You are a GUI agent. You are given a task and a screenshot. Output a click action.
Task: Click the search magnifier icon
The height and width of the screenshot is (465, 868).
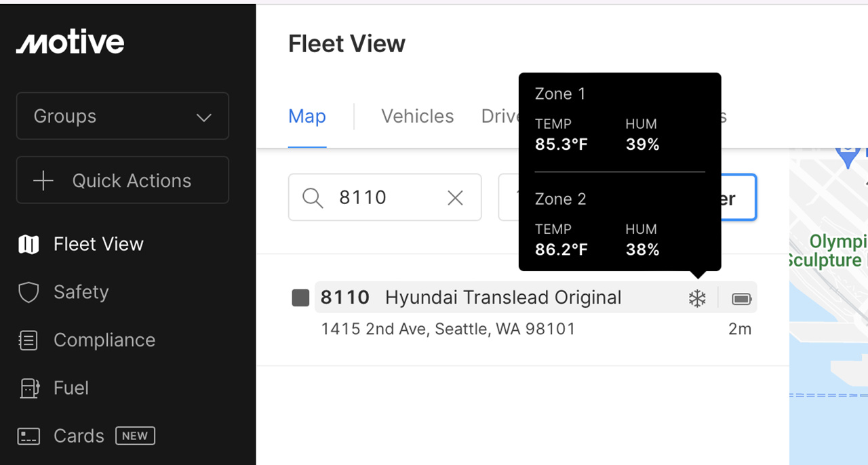[312, 197]
